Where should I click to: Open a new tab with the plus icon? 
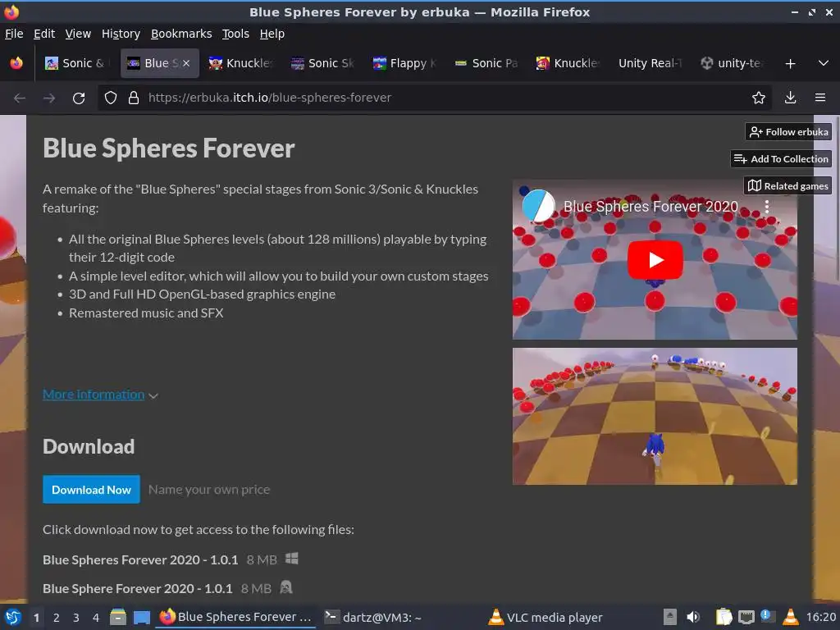790,64
